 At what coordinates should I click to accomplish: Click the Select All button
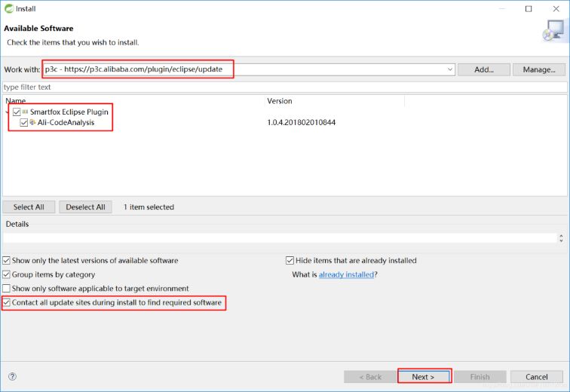tap(29, 207)
